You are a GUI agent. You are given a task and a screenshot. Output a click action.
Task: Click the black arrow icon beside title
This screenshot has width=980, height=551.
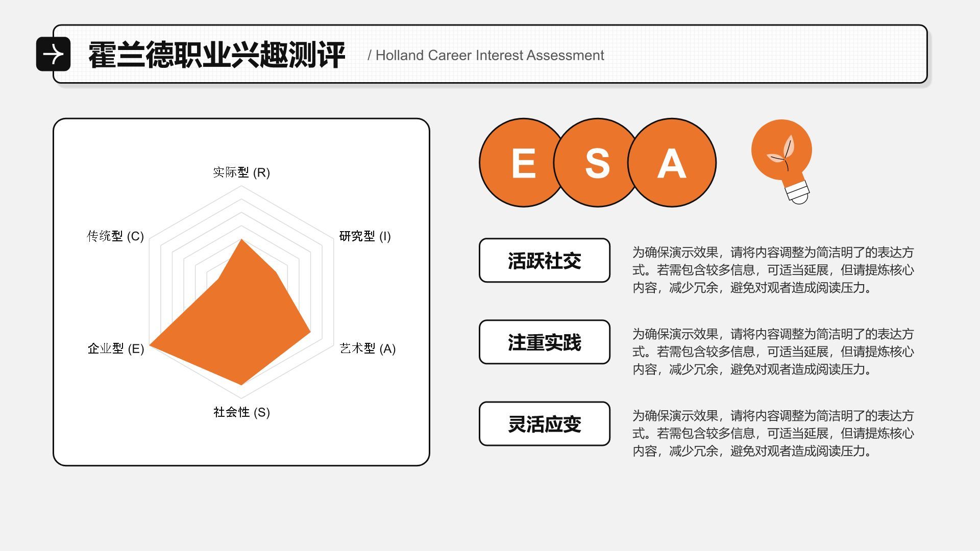pyautogui.click(x=53, y=54)
